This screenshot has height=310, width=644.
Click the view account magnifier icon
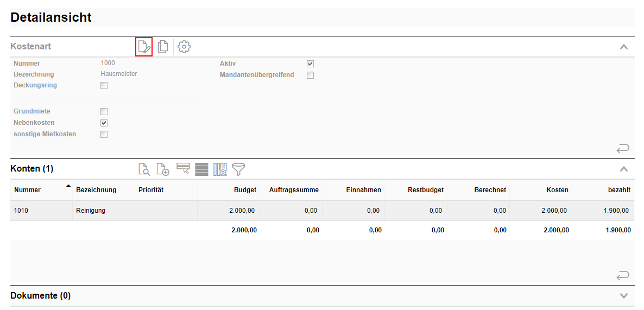[x=144, y=169]
